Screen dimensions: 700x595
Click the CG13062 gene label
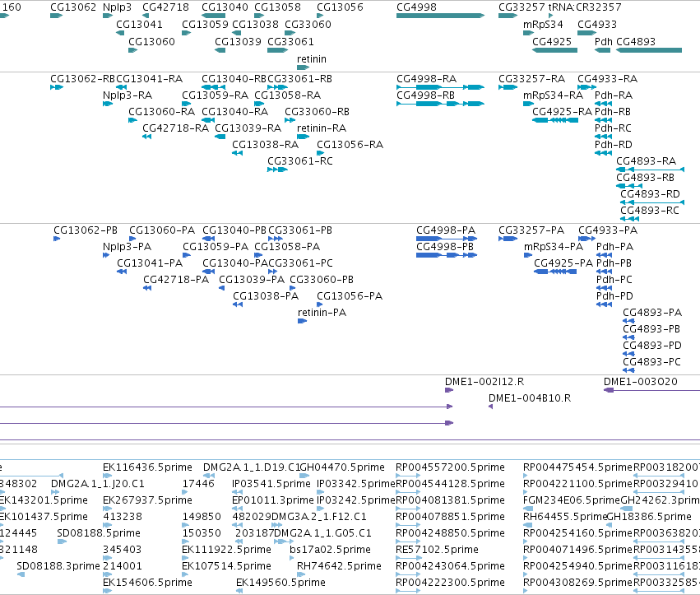click(x=73, y=7)
